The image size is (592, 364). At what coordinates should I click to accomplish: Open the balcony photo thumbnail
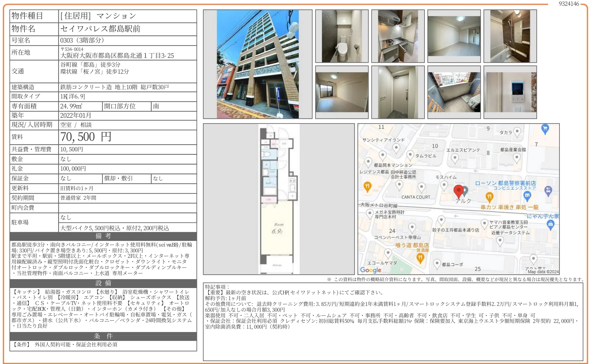(x=454, y=92)
